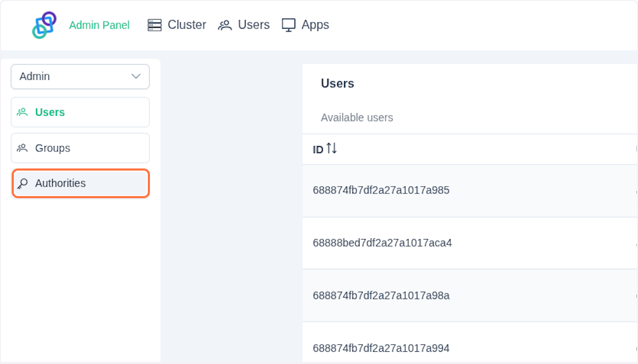638x364 pixels.
Task: Click the Apps monitor icon
Action: (x=289, y=26)
